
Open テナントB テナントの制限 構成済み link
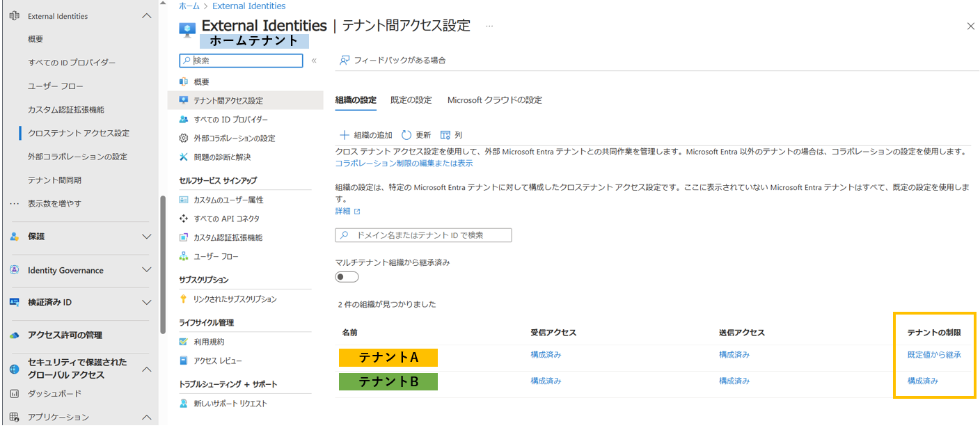click(923, 381)
